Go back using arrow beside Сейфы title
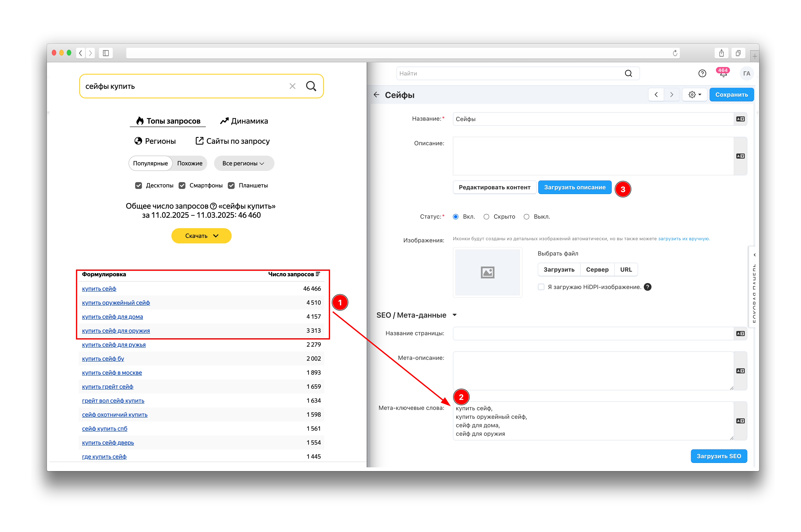Screen dimensions: 801x532 coord(376,95)
